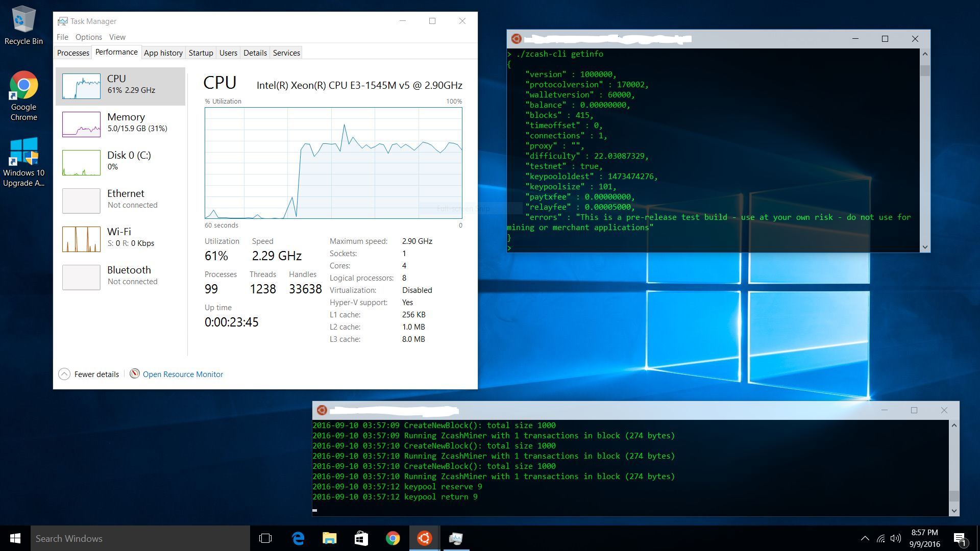Click the Threads count 1238
Screen dimensions: 980x551
(x=263, y=289)
